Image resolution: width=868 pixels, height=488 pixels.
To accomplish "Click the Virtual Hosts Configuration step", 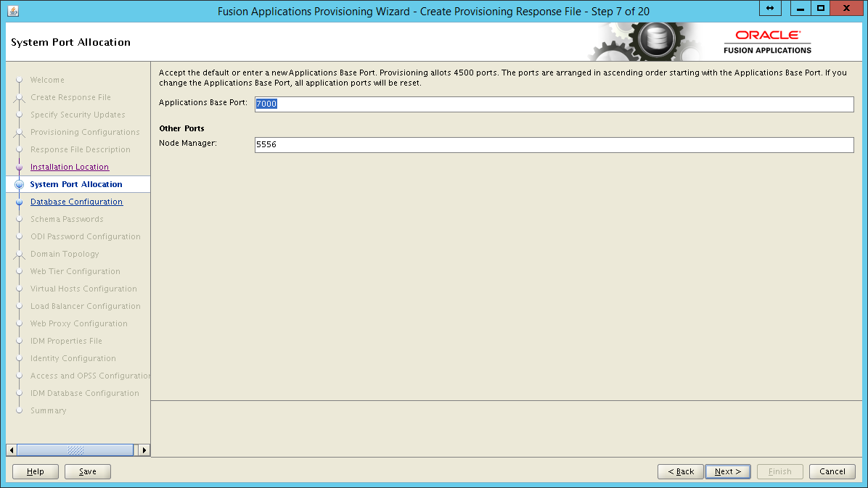I will pyautogui.click(x=83, y=289).
